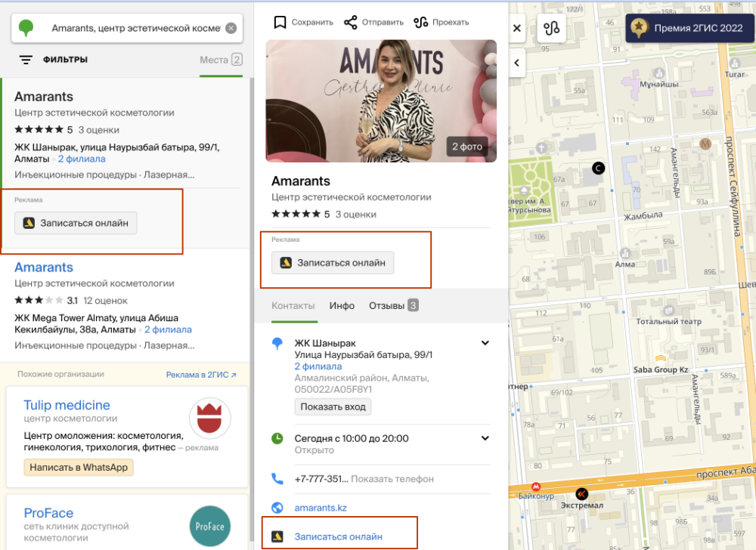Expand the ЖК Шанырак address details chevron
This screenshot has height=550, width=756.
(x=485, y=343)
